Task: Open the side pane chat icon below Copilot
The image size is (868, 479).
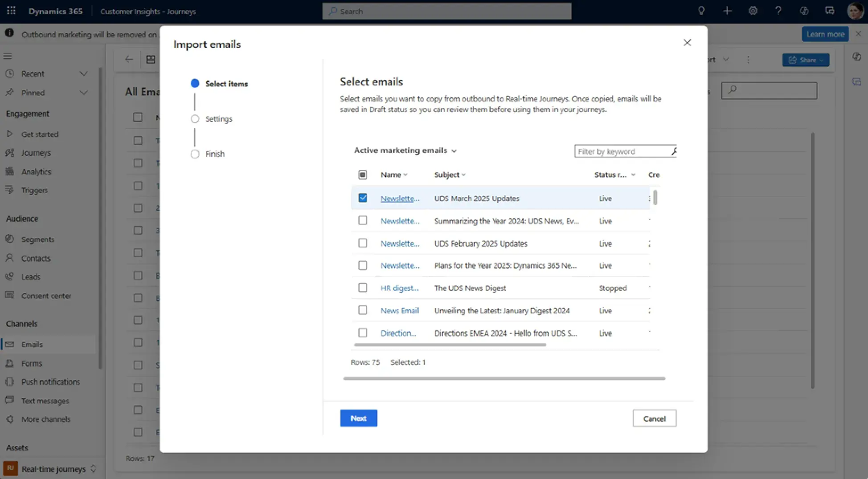Action: (856, 82)
